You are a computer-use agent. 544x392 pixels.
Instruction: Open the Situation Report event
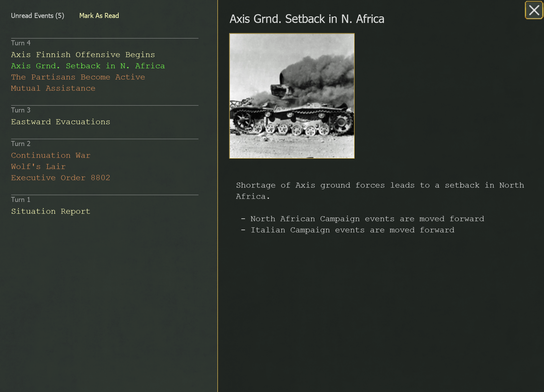(x=51, y=212)
